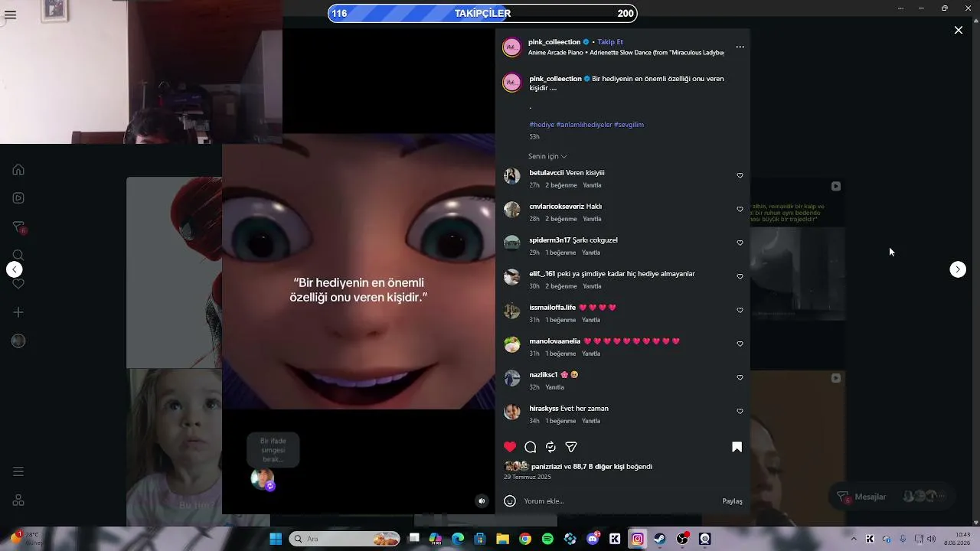Open the floating 'Mesajlar' messages button
The height and width of the screenshot is (551, 980).
(x=891, y=497)
